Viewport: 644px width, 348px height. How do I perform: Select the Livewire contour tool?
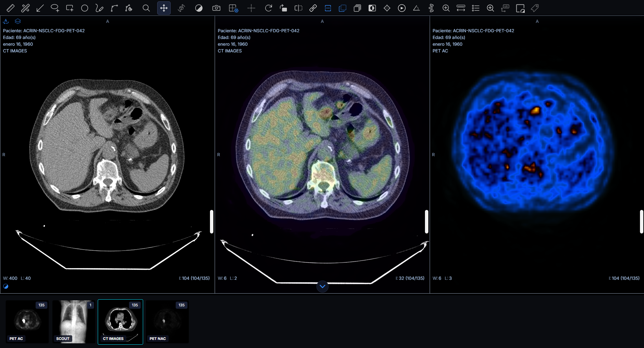point(129,8)
